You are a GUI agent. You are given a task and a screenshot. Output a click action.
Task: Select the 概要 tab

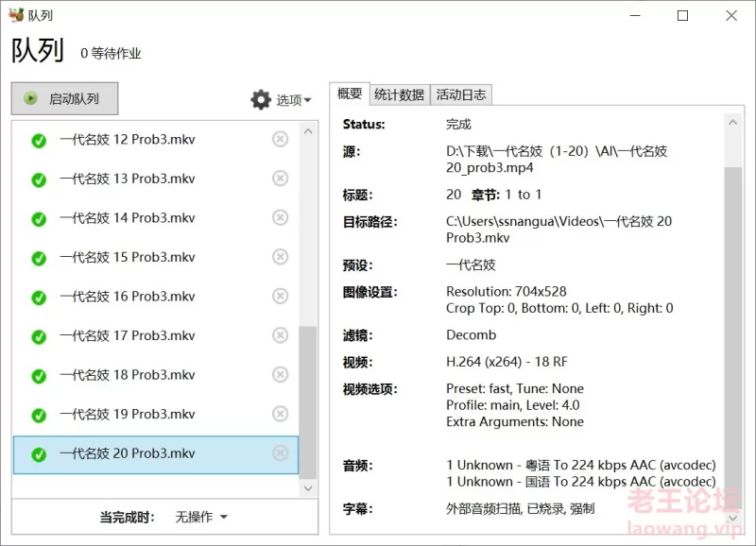click(x=350, y=94)
